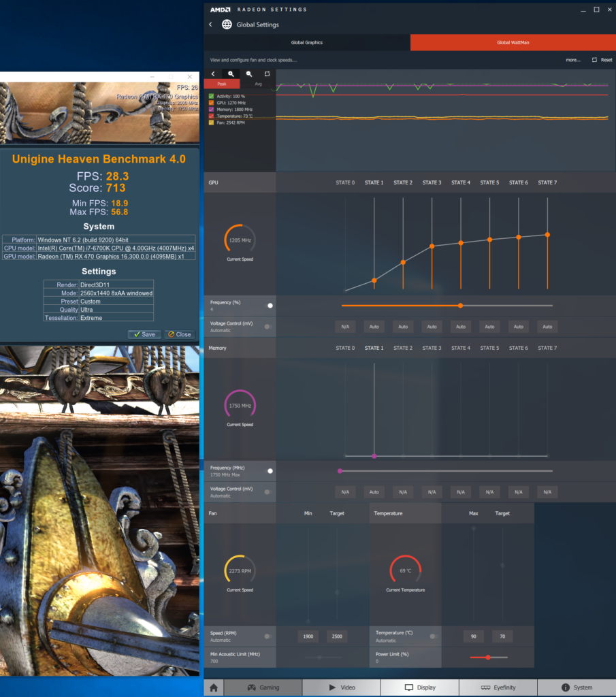The image size is (616, 697).
Task: Toggle Memory Frequency (MHz) switch
Action: (268, 471)
